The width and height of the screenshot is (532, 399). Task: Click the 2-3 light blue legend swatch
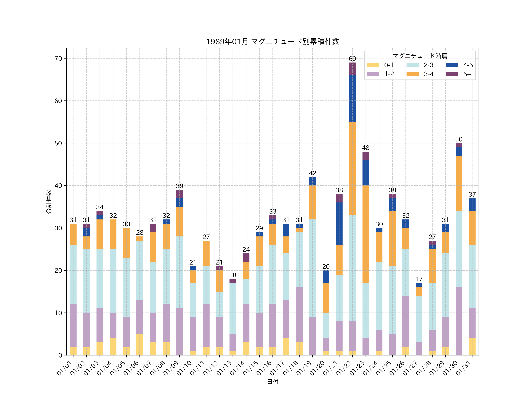point(412,65)
